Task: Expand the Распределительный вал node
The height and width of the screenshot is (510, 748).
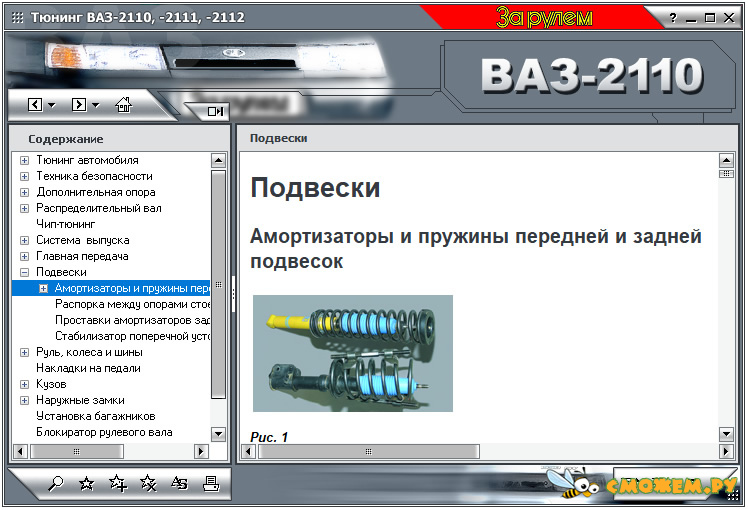Action: tap(24, 208)
